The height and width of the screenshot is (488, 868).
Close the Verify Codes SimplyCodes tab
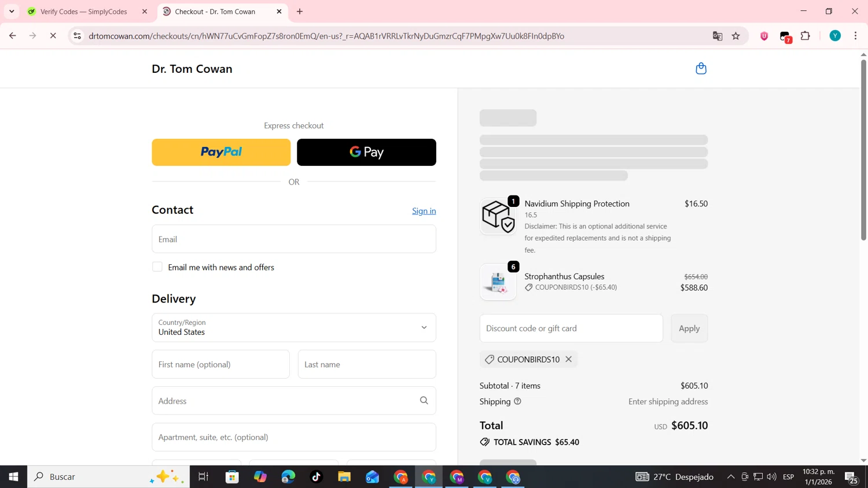coord(145,12)
